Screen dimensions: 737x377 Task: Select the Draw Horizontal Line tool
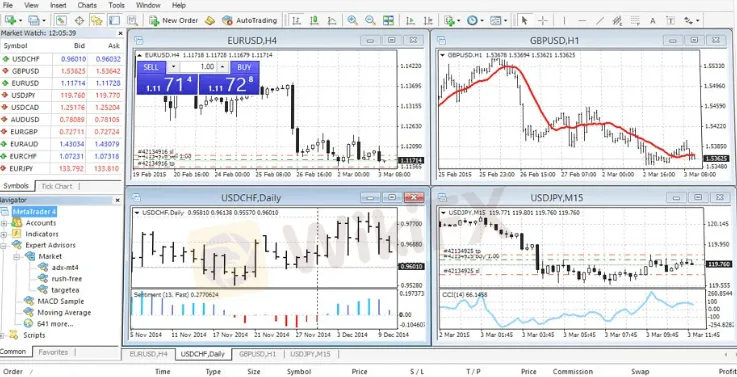pyautogui.click(x=582, y=20)
